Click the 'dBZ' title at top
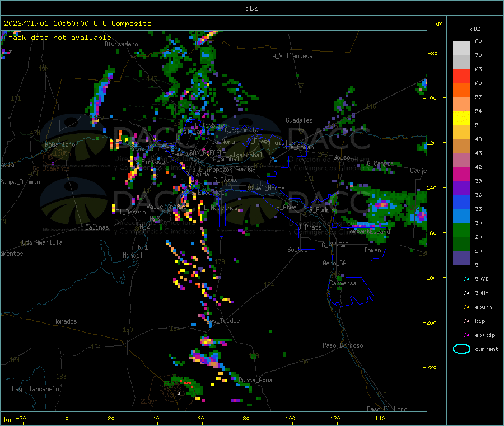504x426 pixels. click(x=251, y=8)
